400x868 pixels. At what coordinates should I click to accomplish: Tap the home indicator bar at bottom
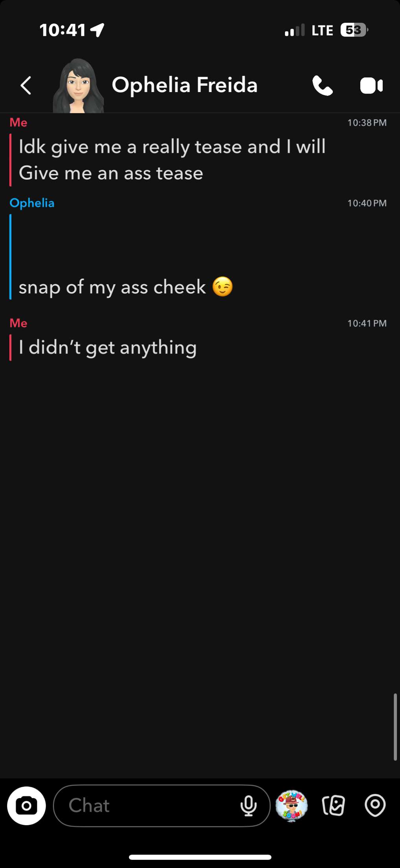pos(200,857)
